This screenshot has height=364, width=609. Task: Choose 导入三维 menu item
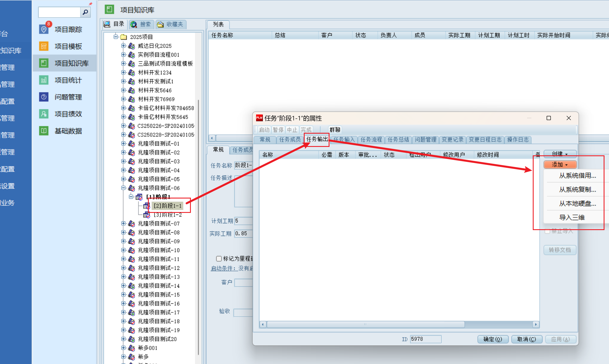pos(577,217)
